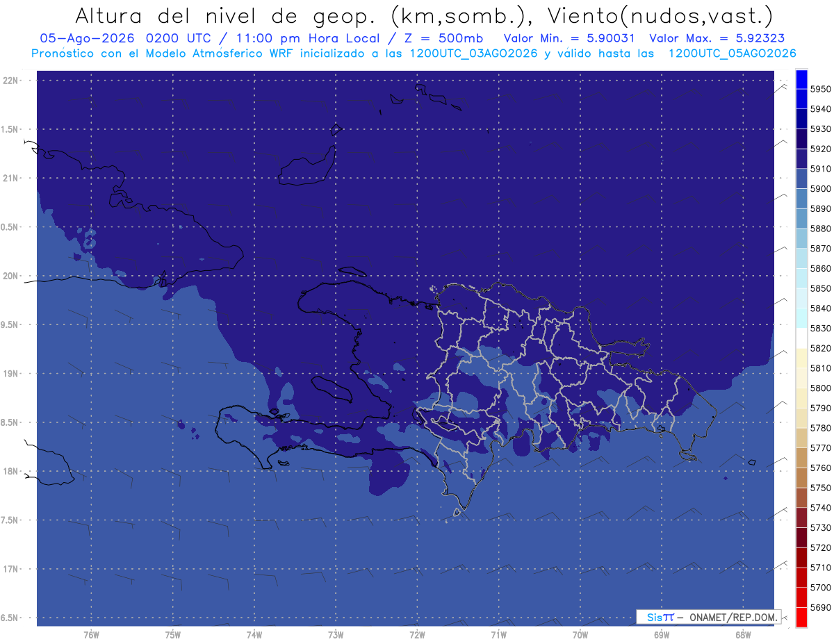The width and height of the screenshot is (834, 644).
Task: Click the 5720 legend value
Action: pos(821,547)
